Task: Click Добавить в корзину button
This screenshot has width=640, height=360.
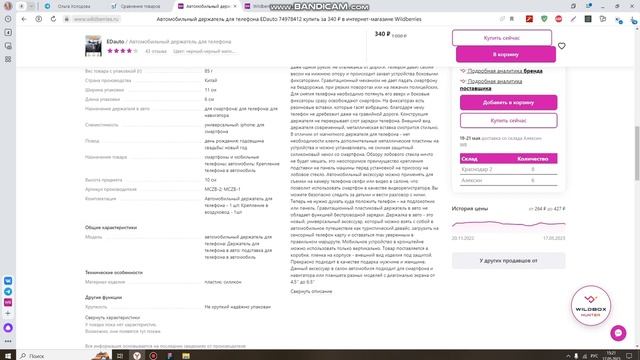Action: [508, 102]
